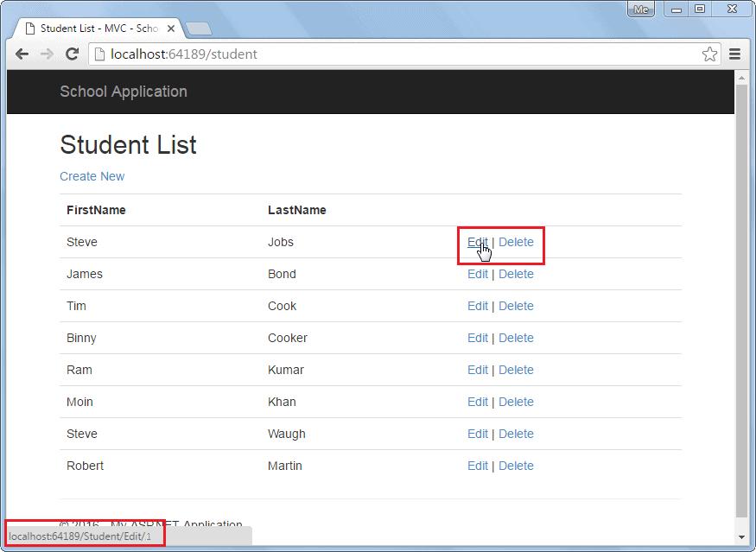The image size is (756, 552).
Task: Click Edit next to Steve Jobs
Action: 478,242
